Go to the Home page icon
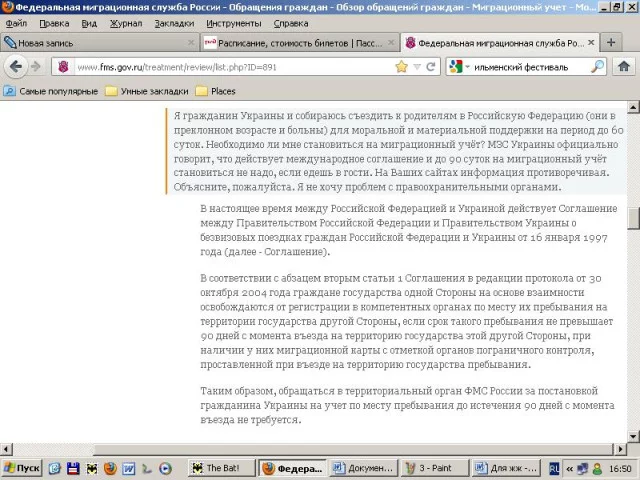 tap(623, 67)
